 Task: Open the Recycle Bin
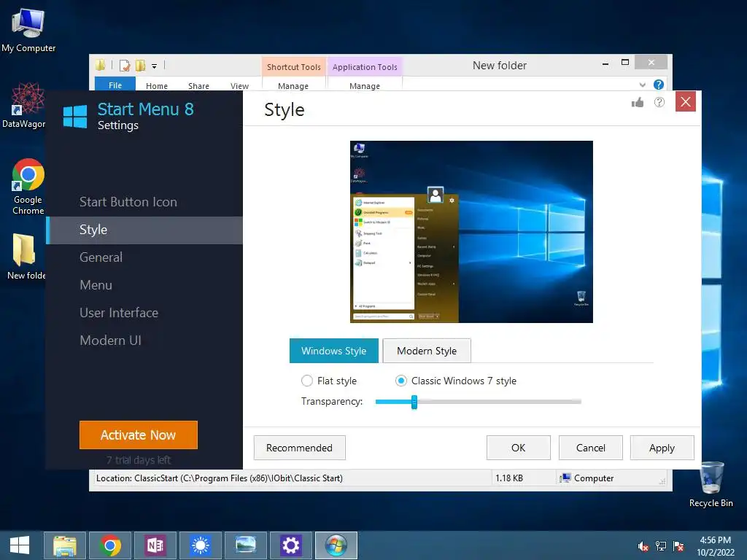click(x=711, y=484)
